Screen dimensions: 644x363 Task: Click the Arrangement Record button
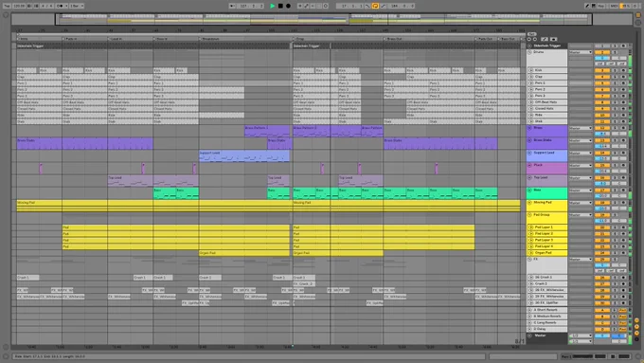pyautogui.click(x=288, y=7)
